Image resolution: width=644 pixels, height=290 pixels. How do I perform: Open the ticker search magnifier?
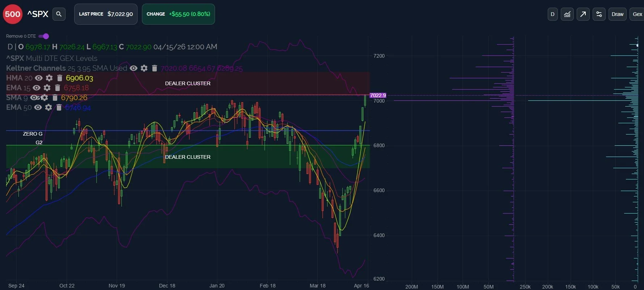click(59, 14)
